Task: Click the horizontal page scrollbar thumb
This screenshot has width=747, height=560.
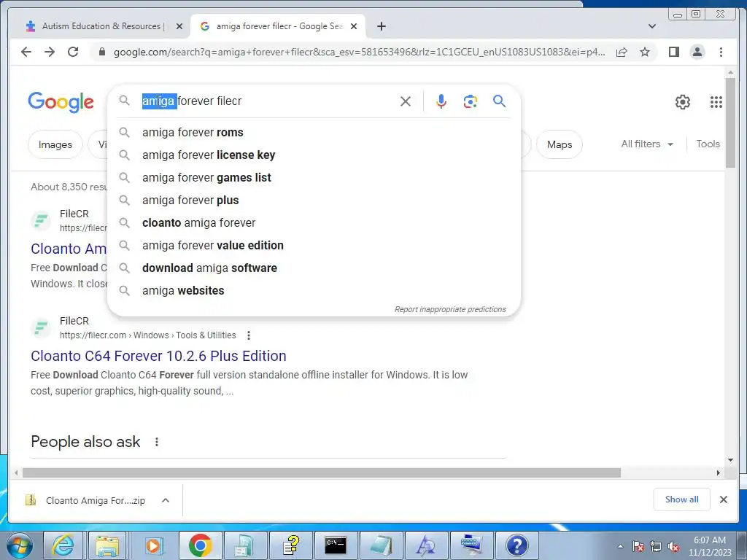Action: [321, 472]
